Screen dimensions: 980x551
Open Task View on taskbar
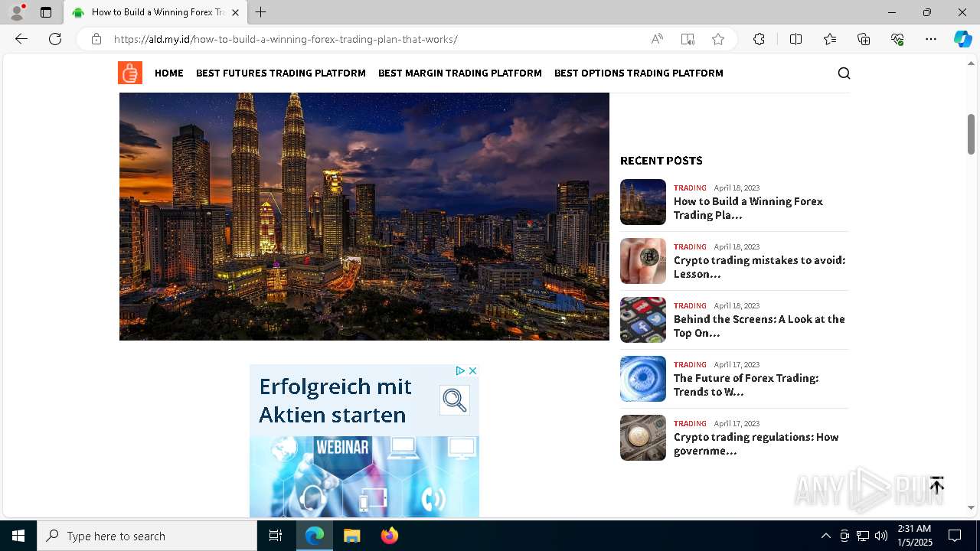coord(276,536)
